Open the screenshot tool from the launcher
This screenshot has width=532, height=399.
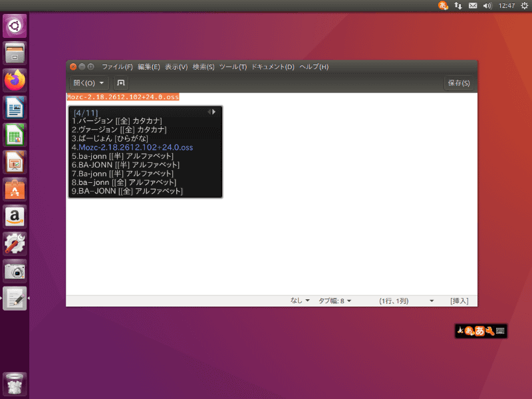point(15,271)
